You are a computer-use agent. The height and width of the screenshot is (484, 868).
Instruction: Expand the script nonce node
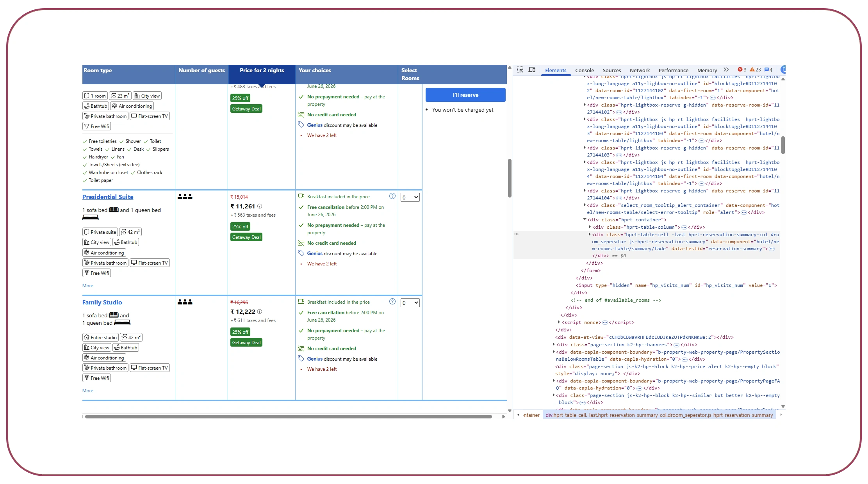[559, 322]
